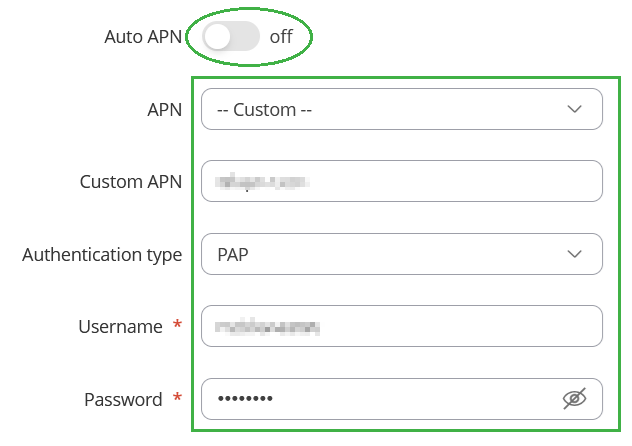The height and width of the screenshot is (446, 632).
Task: Click the APN field label
Action: click(x=164, y=109)
